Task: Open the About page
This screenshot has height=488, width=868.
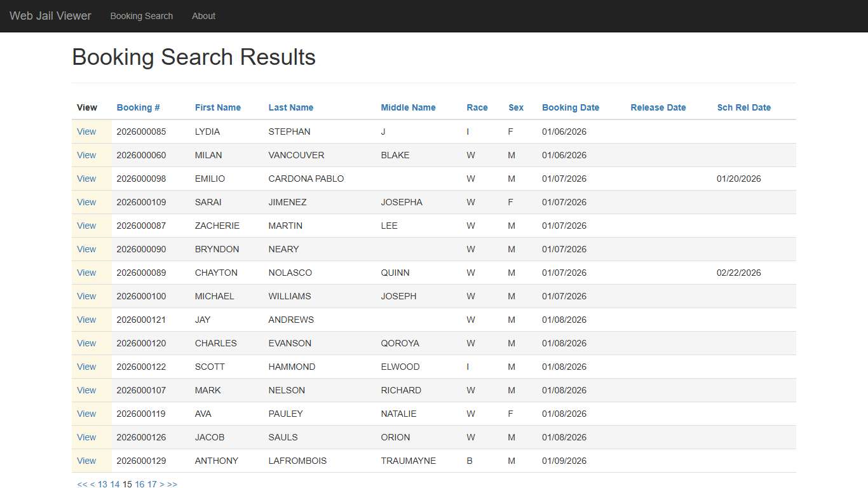Action: pos(203,16)
